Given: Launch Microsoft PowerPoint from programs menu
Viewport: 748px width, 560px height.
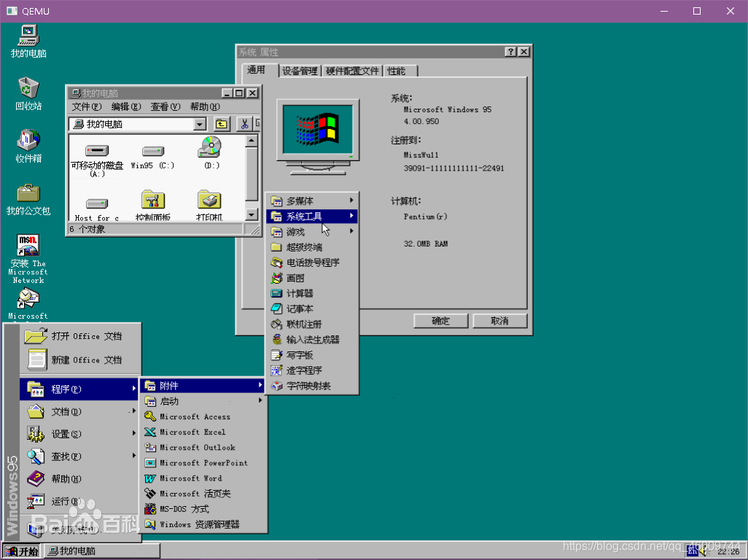Looking at the screenshot, I should (203, 463).
